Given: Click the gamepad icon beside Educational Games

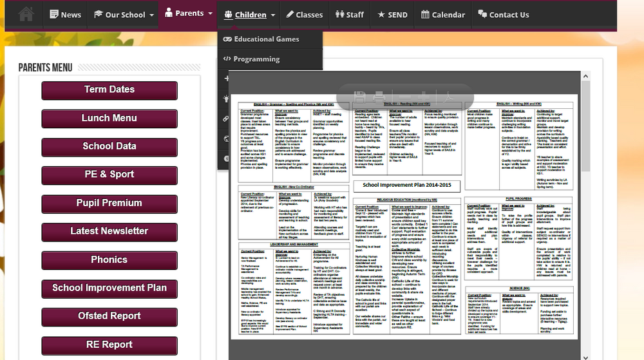Looking at the screenshot, I should click(x=227, y=39).
